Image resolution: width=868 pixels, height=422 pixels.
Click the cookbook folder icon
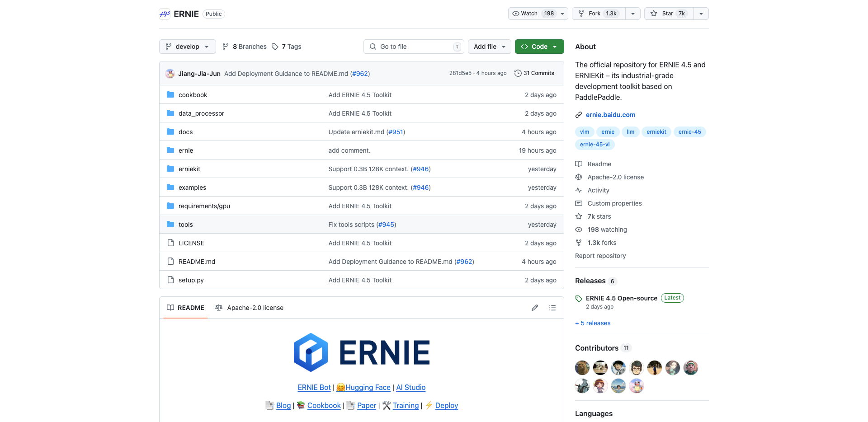[170, 95]
